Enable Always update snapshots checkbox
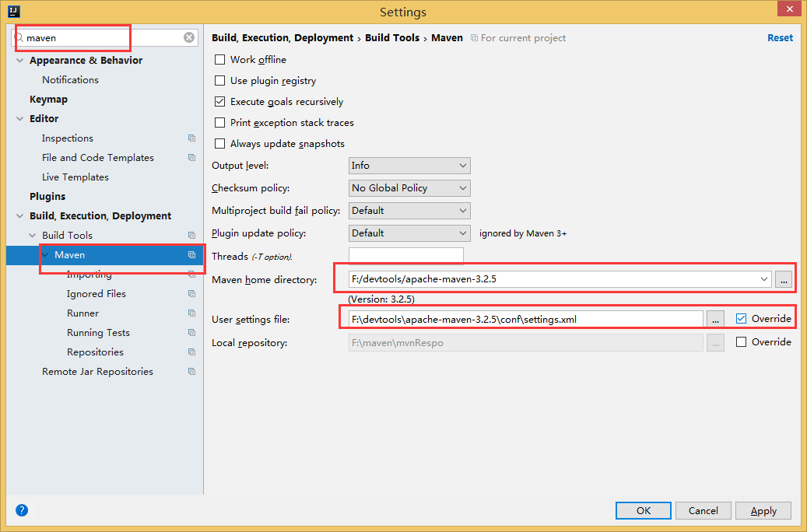Screen dimensions: 807x532 pyautogui.click(x=219, y=144)
